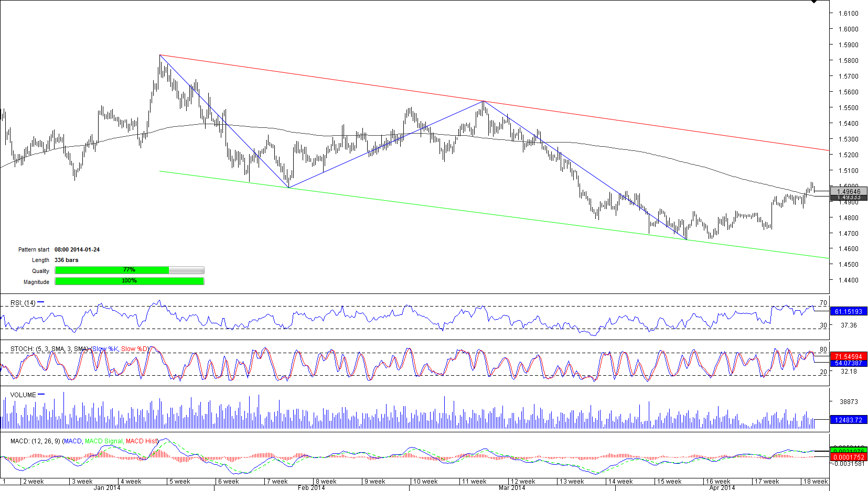Click the current price tag 1.49646
Screen dimensions: 868x491
(x=849, y=191)
